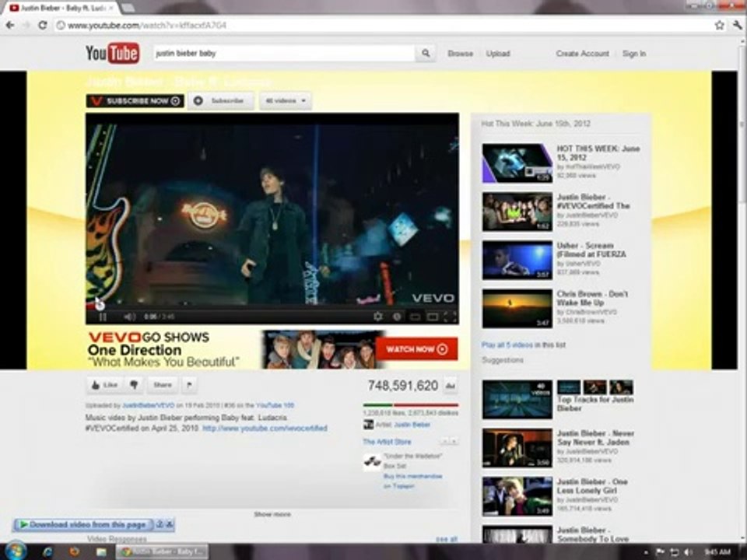Reload the page with the refresh icon

point(42,25)
